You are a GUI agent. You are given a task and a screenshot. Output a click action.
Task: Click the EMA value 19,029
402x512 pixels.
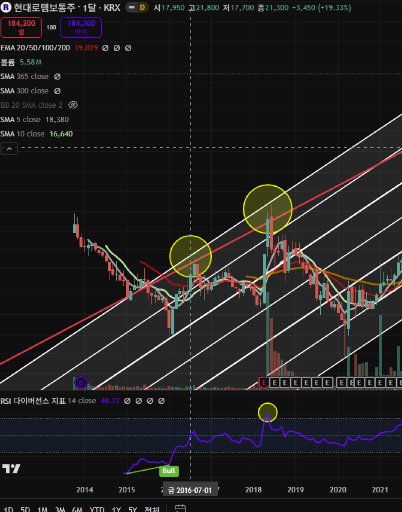click(x=86, y=48)
